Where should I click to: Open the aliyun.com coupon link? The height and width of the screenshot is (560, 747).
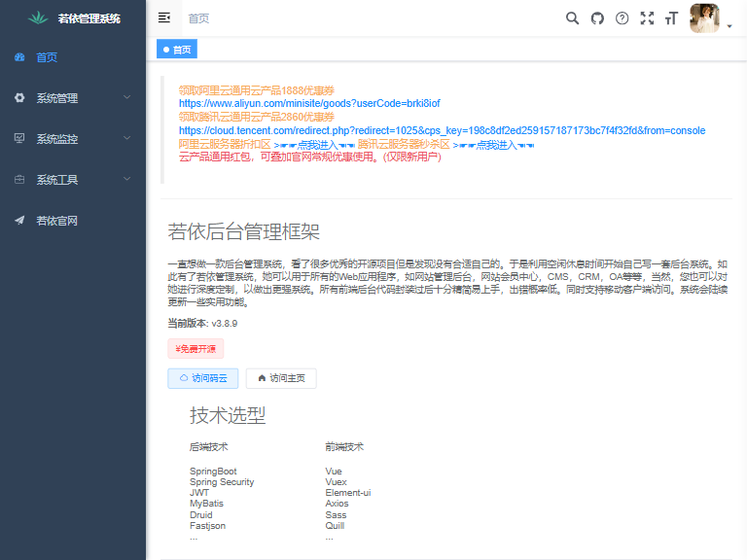point(308,103)
